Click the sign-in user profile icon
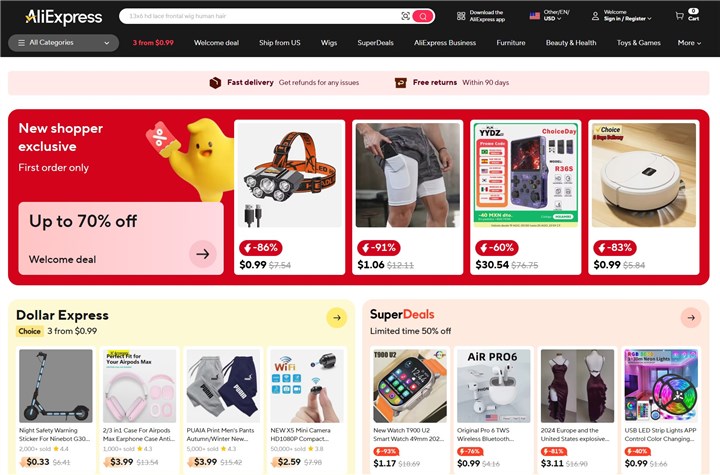Screen dimensions: 720x475 [x=595, y=16]
